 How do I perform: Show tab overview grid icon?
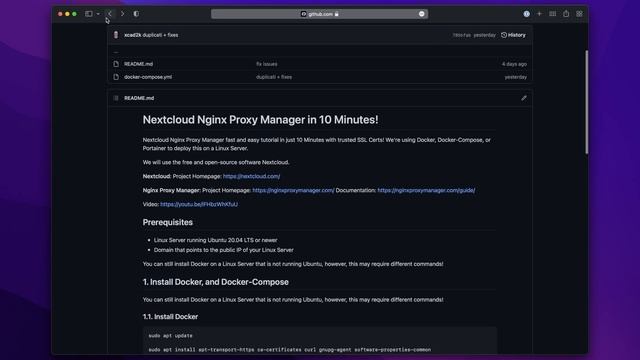click(x=579, y=14)
